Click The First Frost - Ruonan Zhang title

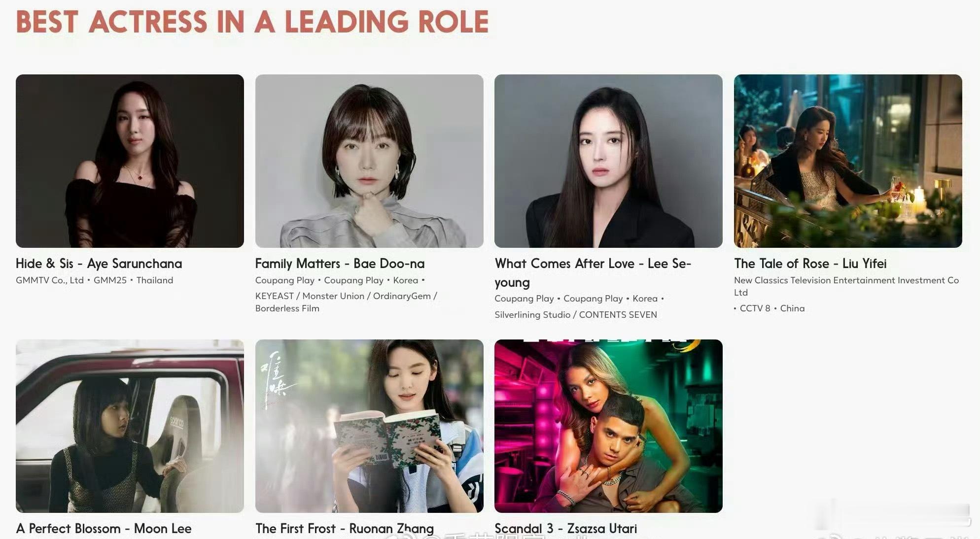[345, 529]
